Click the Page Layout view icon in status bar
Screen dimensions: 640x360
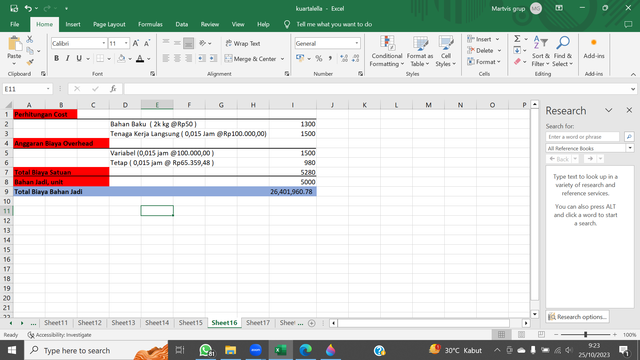click(521, 335)
